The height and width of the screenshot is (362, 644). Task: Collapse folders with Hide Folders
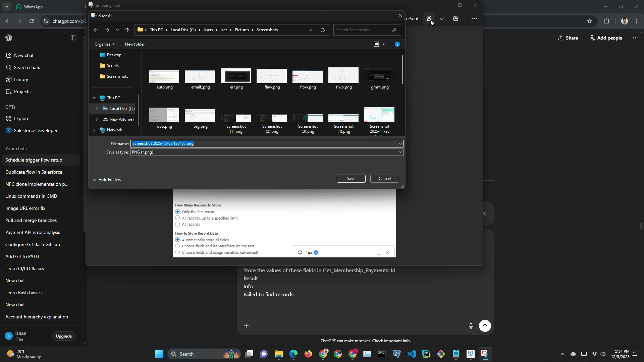[107, 180]
